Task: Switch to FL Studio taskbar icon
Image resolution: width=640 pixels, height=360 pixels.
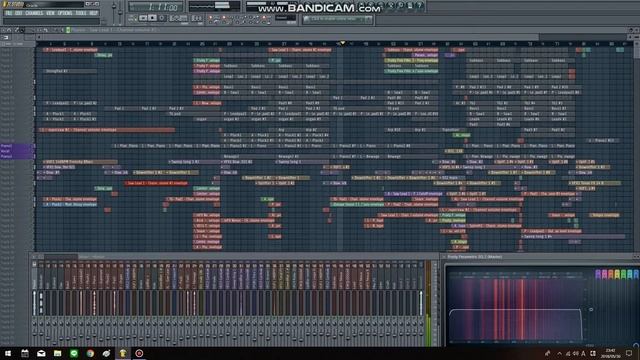Action: 123,353
